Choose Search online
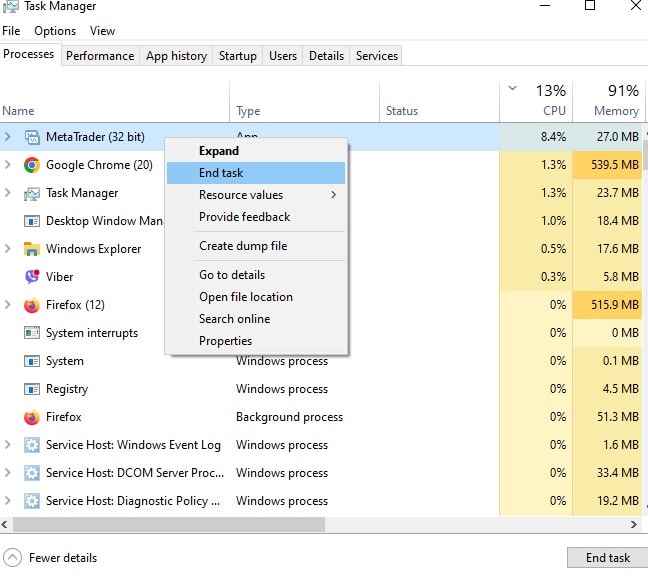This screenshot has width=648, height=579. click(256, 319)
